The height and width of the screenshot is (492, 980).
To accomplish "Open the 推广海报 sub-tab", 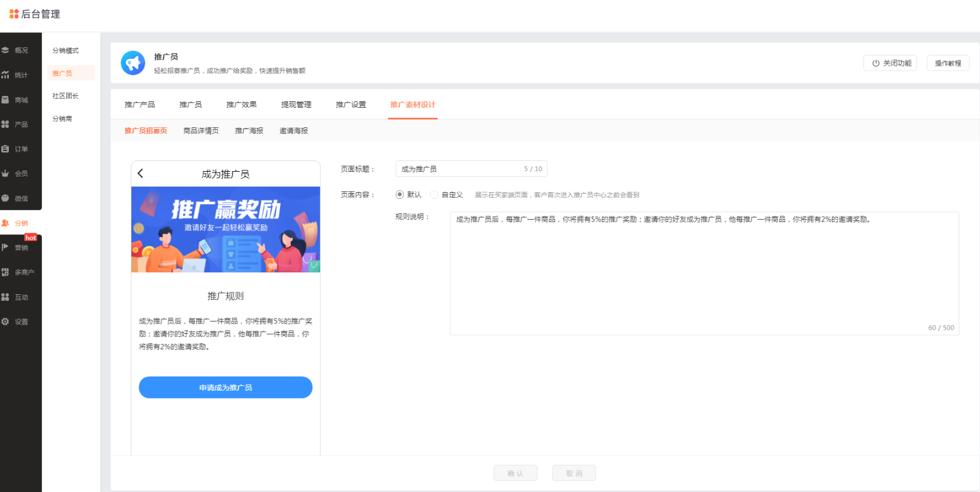I will click(x=249, y=131).
